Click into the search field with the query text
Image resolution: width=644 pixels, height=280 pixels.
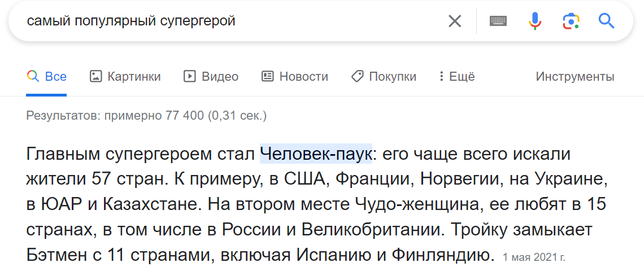click(230, 21)
